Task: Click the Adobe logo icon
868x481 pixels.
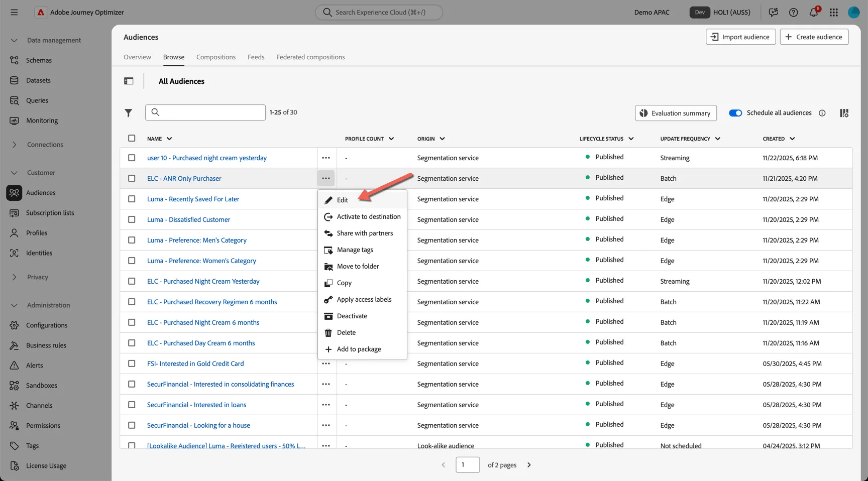Action: pyautogui.click(x=41, y=12)
